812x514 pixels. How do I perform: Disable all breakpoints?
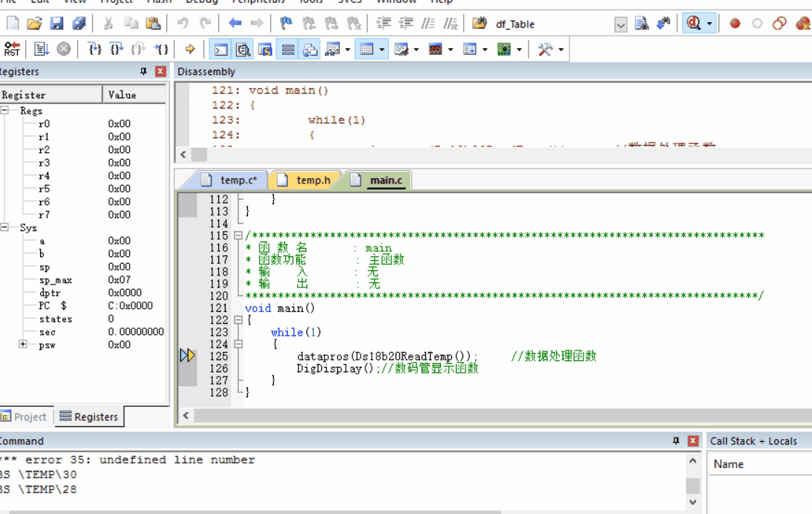point(779,23)
